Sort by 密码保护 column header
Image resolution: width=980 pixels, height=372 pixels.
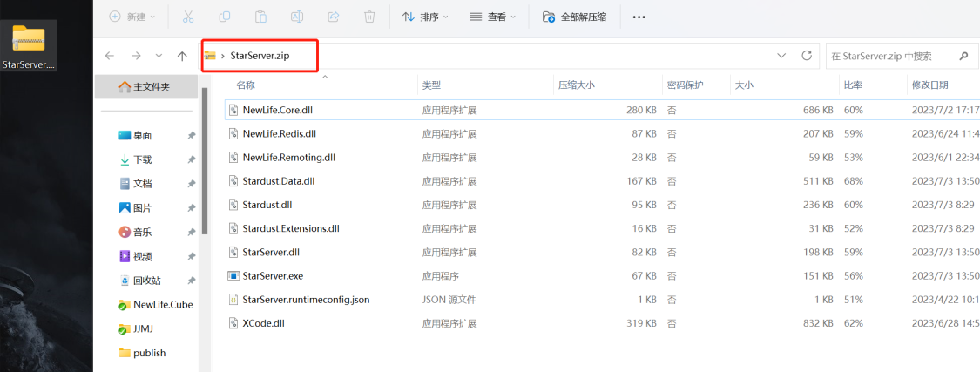(685, 85)
